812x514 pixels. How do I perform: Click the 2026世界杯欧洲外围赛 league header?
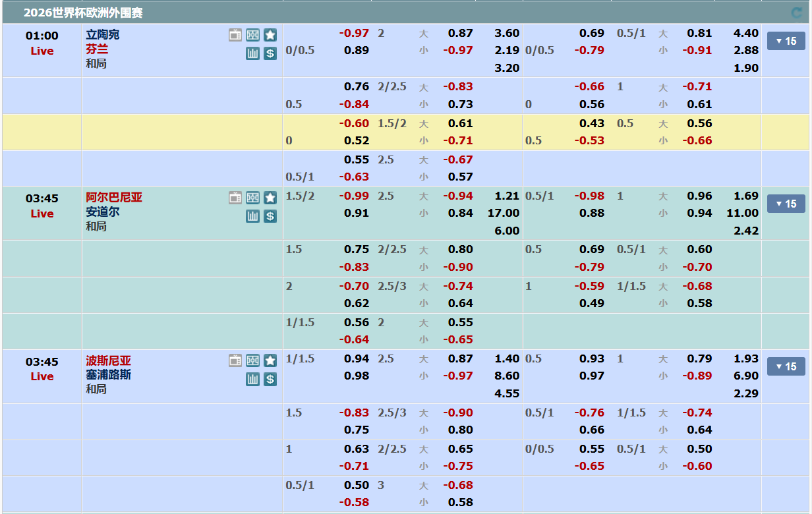point(83,13)
